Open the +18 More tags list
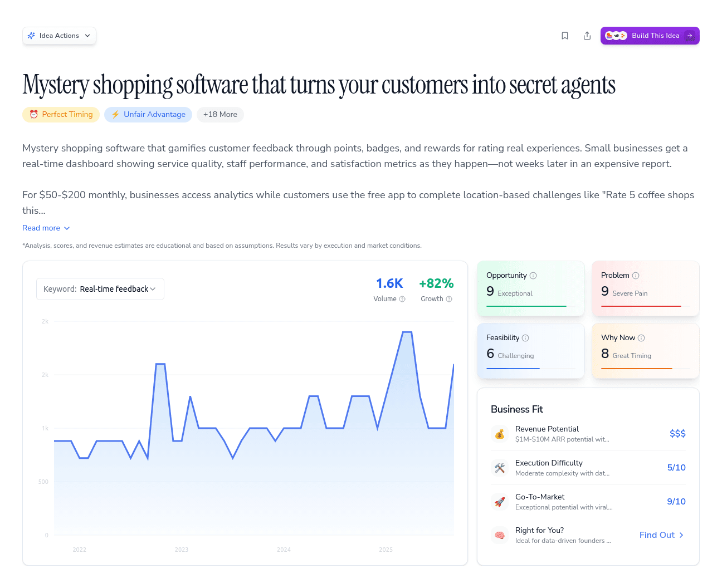Image resolution: width=722 pixels, height=588 pixels. click(220, 114)
